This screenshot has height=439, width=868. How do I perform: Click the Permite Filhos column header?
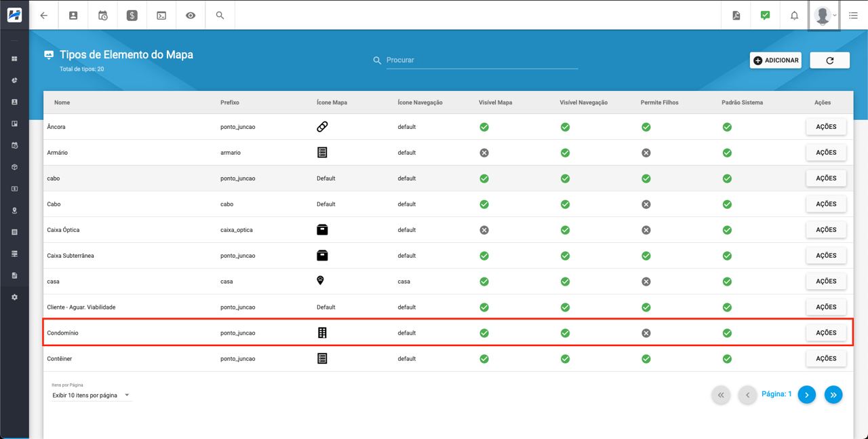pyautogui.click(x=660, y=102)
